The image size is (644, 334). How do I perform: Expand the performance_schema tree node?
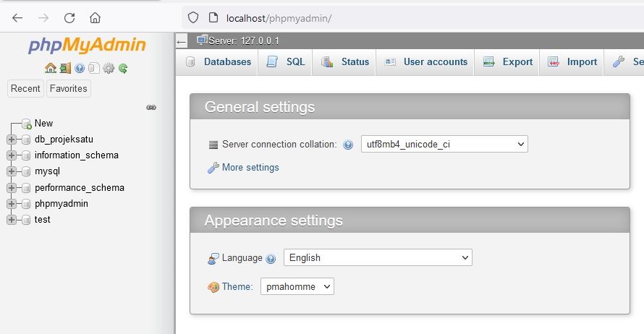click(x=12, y=187)
